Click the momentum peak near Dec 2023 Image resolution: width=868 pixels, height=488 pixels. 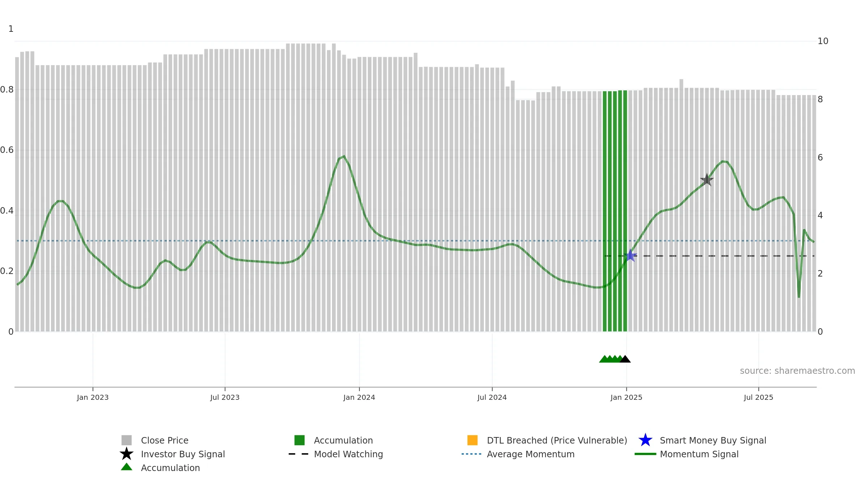tap(344, 157)
